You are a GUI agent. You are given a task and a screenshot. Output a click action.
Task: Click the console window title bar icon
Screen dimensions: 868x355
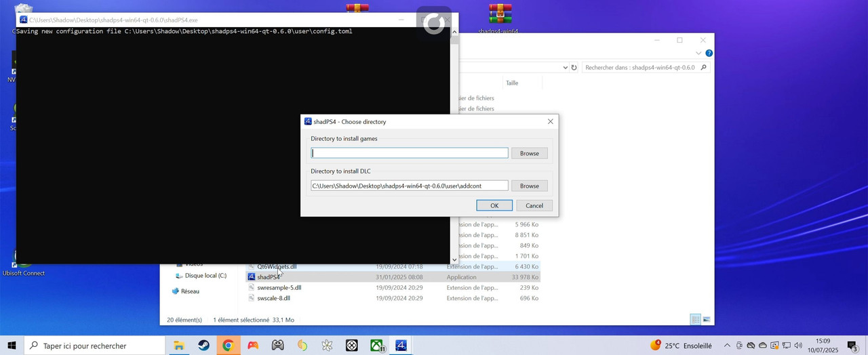point(23,20)
